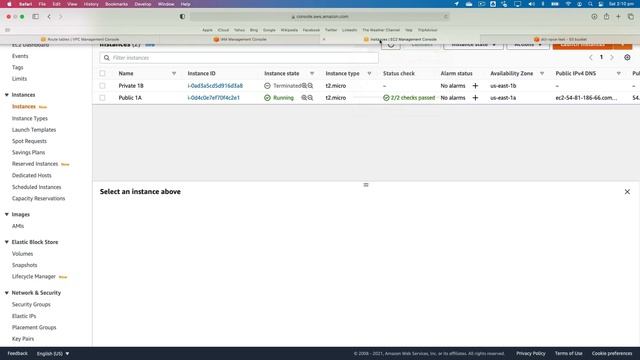640x360 pixels.
Task: Open Spotlight search in the menu bar
Action: point(590,4)
